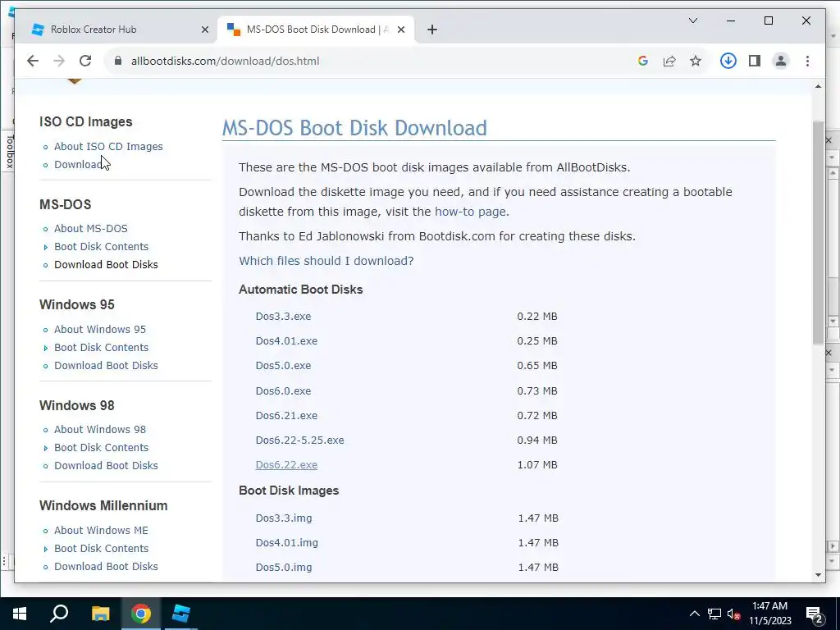
Task: Download Dos6.22-5.25.exe
Action: point(299,440)
